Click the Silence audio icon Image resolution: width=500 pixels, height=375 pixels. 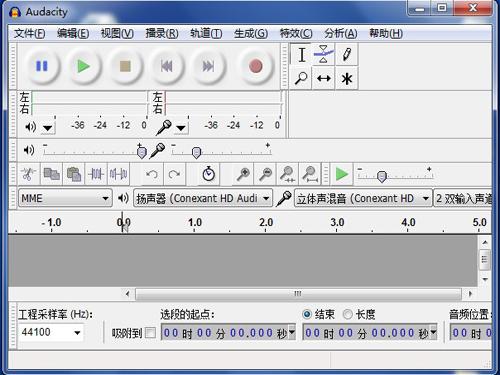pyautogui.click(x=118, y=174)
